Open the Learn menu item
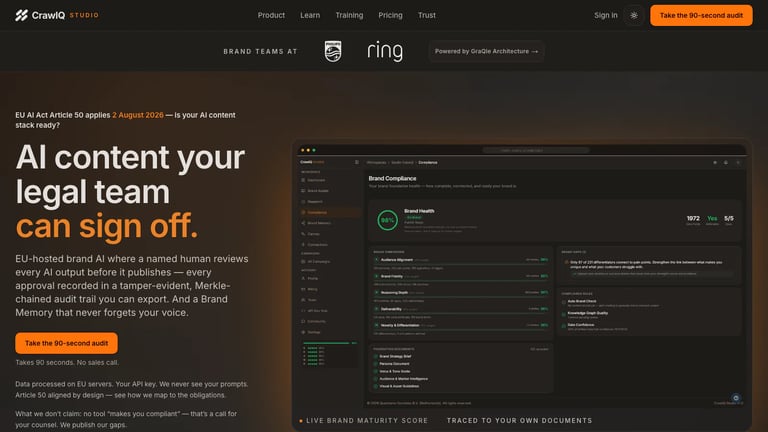768x432 pixels. [x=310, y=15]
